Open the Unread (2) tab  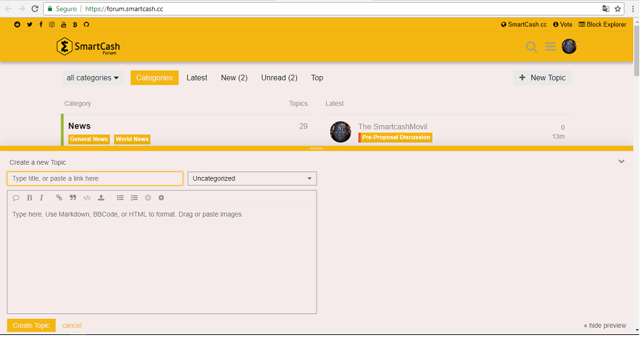(280, 78)
